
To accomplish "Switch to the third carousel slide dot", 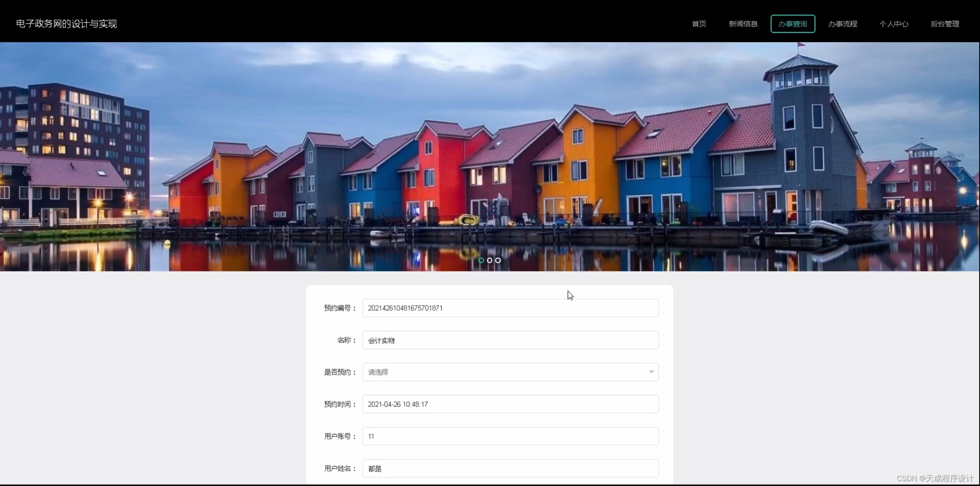I will tap(498, 260).
